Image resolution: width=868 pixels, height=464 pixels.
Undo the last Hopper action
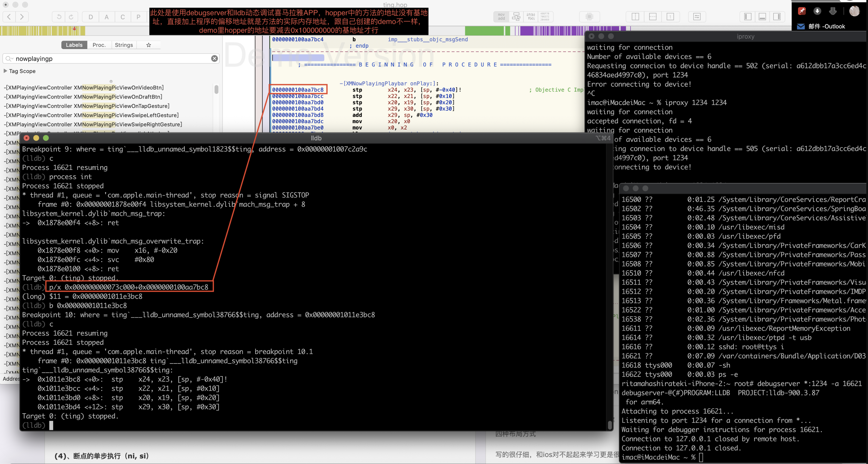(59, 16)
